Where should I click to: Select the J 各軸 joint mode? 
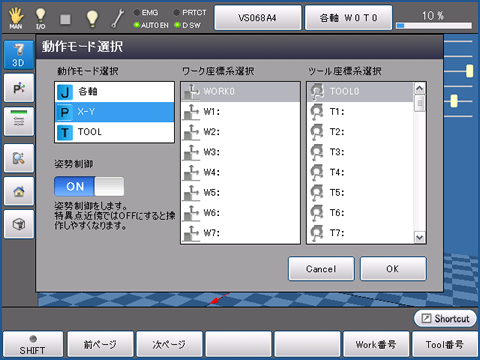pyautogui.click(x=114, y=92)
